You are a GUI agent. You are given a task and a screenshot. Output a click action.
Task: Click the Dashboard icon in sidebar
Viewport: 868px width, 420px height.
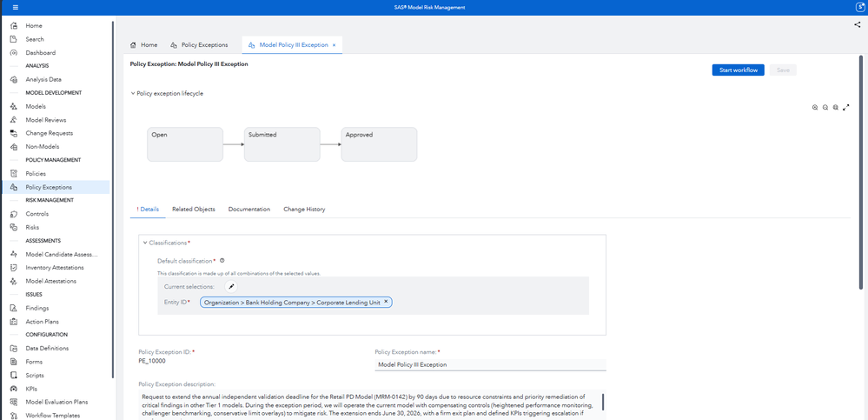click(14, 53)
